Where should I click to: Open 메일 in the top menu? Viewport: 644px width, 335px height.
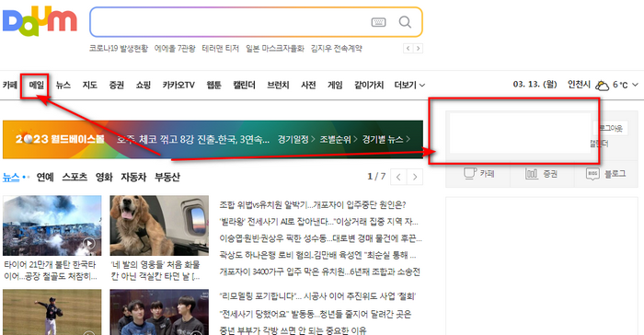click(x=37, y=85)
